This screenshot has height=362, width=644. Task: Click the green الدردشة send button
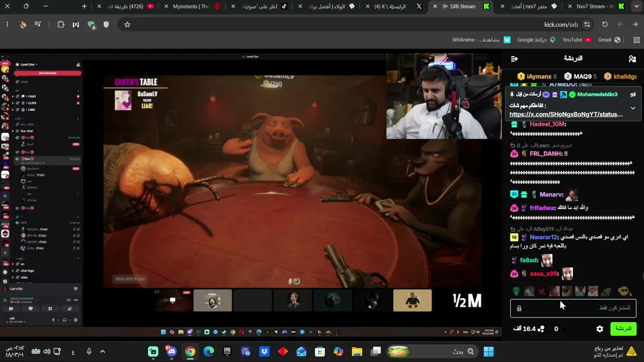tap(623, 329)
